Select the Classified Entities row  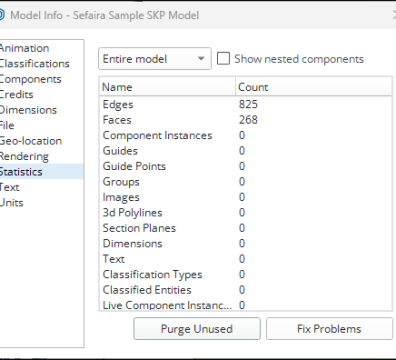click(245, 290)
